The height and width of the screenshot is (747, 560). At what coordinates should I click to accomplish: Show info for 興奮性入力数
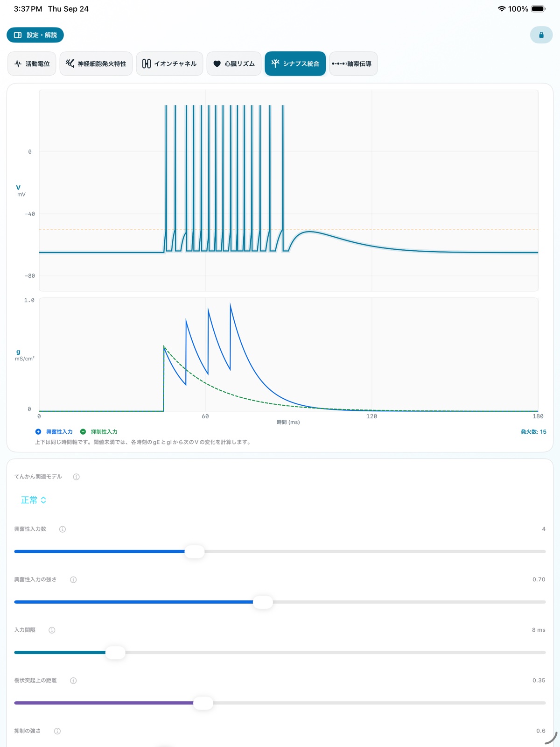click(63, 529)
